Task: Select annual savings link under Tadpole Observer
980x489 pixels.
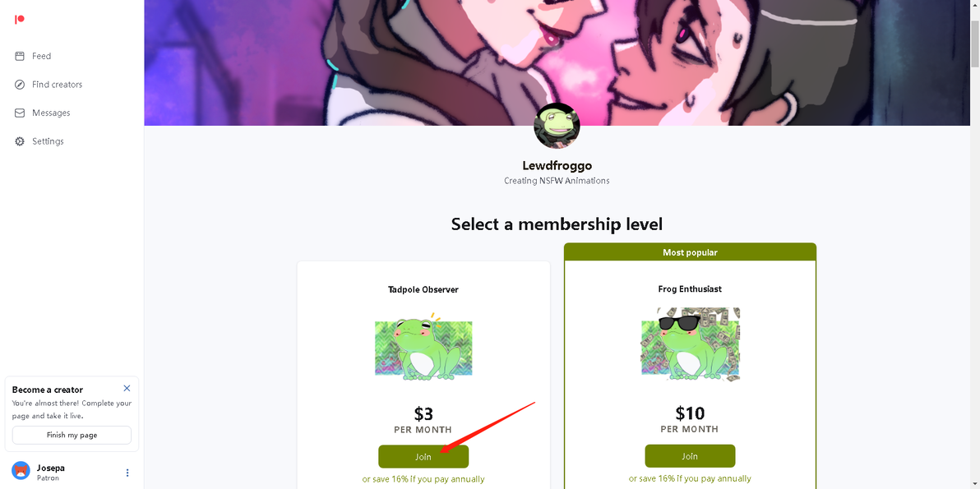Action: click(423, 479)
